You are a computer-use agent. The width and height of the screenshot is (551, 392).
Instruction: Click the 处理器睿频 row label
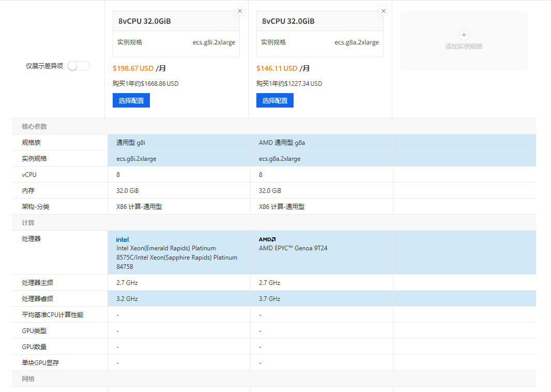click(x=37, y=299)
